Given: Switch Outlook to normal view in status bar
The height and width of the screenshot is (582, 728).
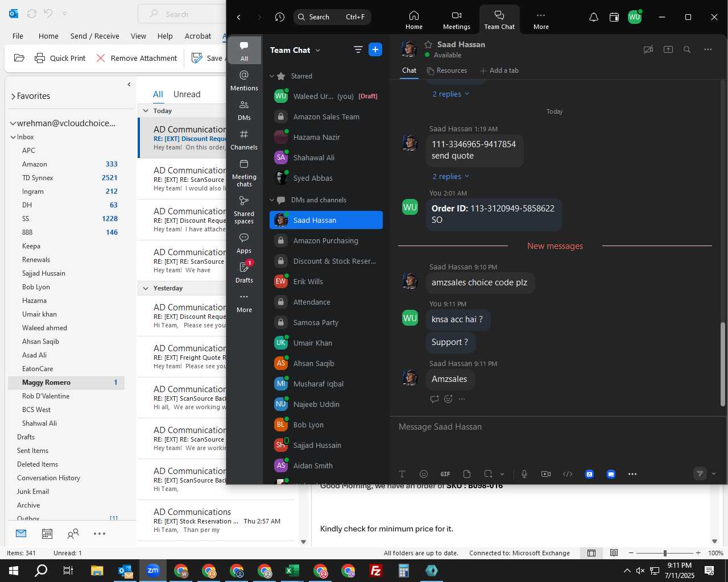Looking at the screenshot, I should [591, 553].
